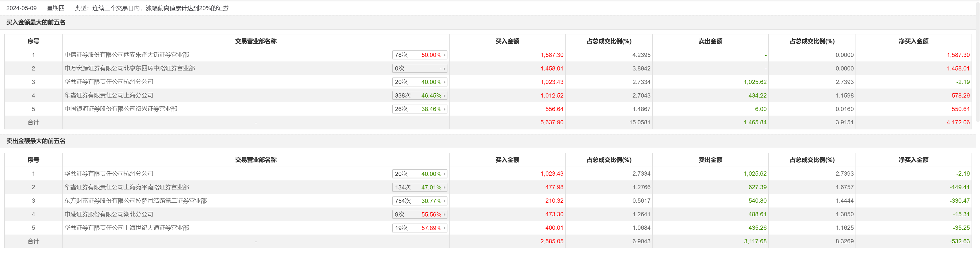Viewport: 980px width, 254px height.
Task: Expand the 754次 listing stats box
Action: pos(419,201)
